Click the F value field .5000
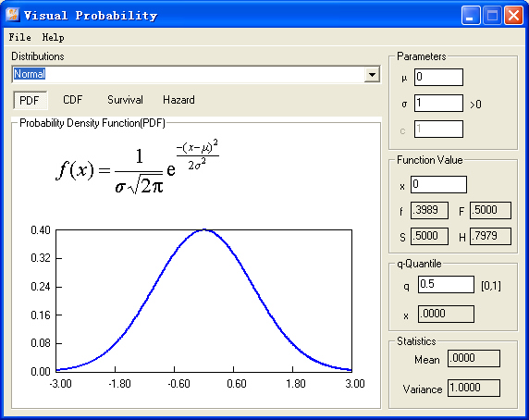This screenshot has width=529, height=420. pos(490,211)
